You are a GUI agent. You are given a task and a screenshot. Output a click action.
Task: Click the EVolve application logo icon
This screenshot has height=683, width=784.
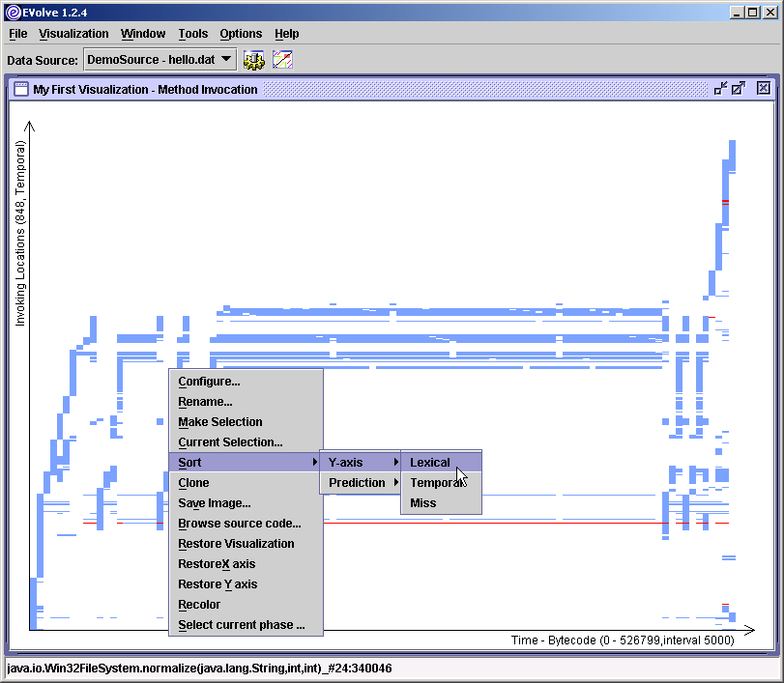(x=13, y=13)
